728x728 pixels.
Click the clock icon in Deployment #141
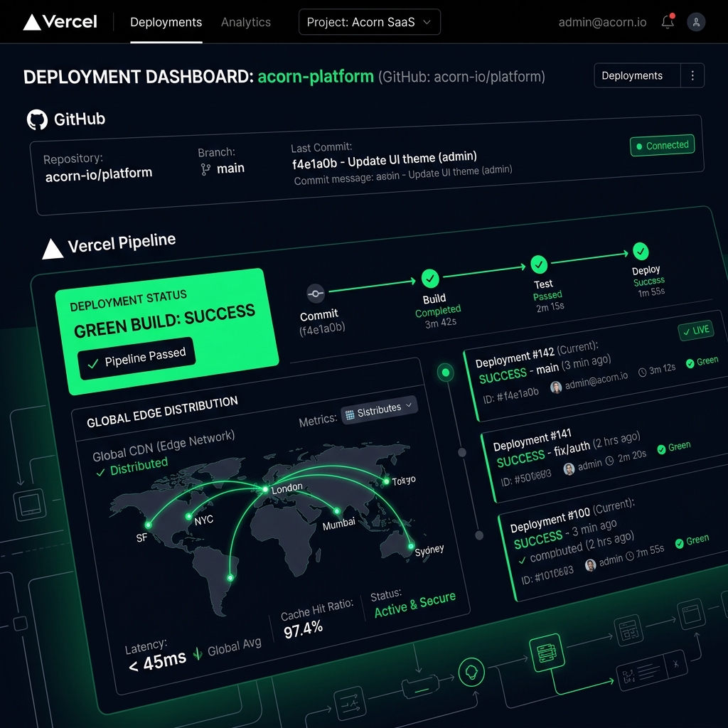click(609, 460)
